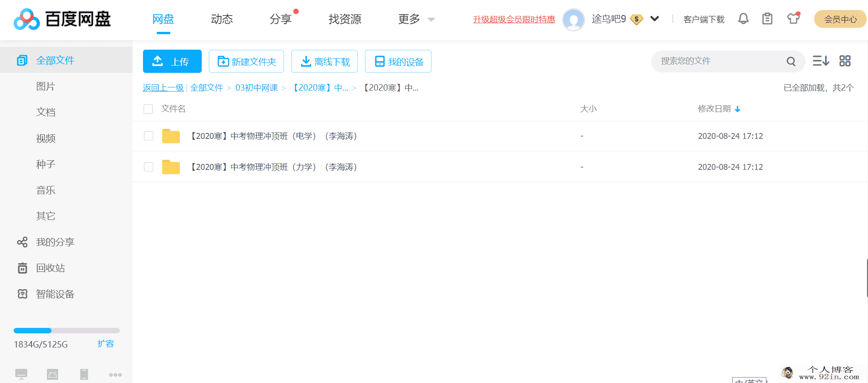Click the 扩容 expand storage link
Screen dimensions: 868x383
pos(106,344)
